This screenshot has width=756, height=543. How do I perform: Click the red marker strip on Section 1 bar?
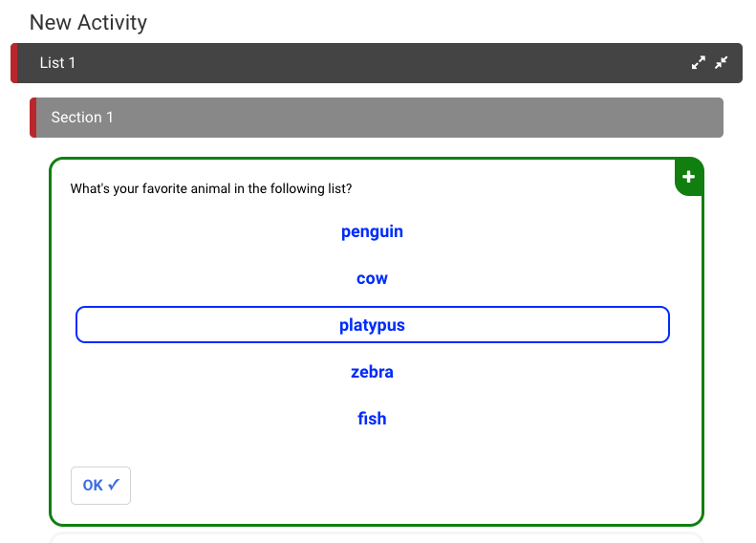coord(33,118)
